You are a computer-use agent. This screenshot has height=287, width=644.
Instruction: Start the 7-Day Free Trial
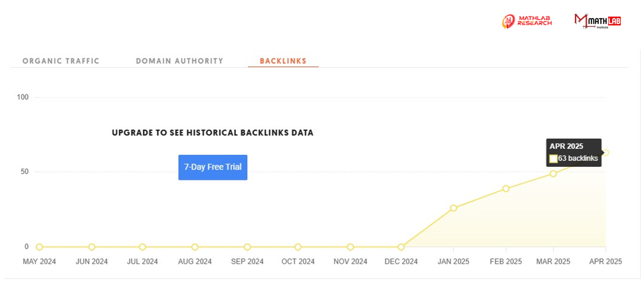coord(213,167)
